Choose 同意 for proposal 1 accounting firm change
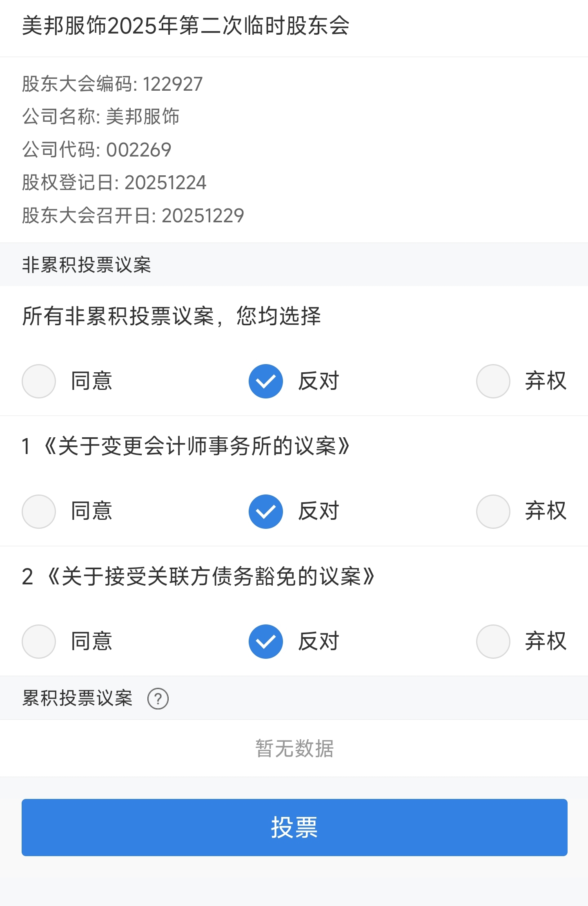This screenshot has height=906, width=588. point(39,512)
